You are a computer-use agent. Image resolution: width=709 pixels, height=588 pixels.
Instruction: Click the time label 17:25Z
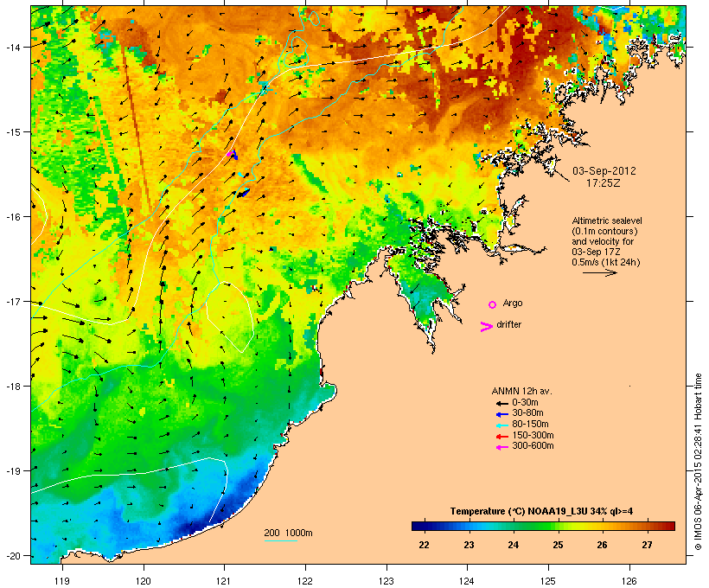coord(604,183)
